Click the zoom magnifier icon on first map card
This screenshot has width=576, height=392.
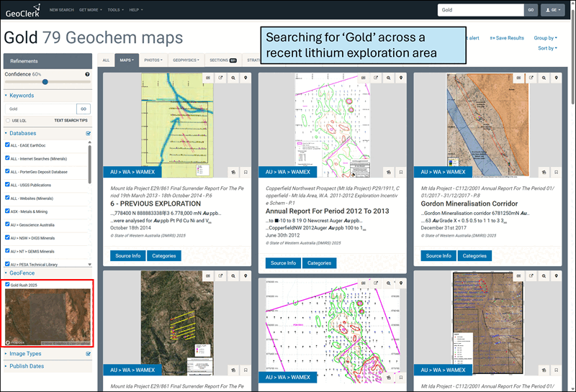coord(233,77)
